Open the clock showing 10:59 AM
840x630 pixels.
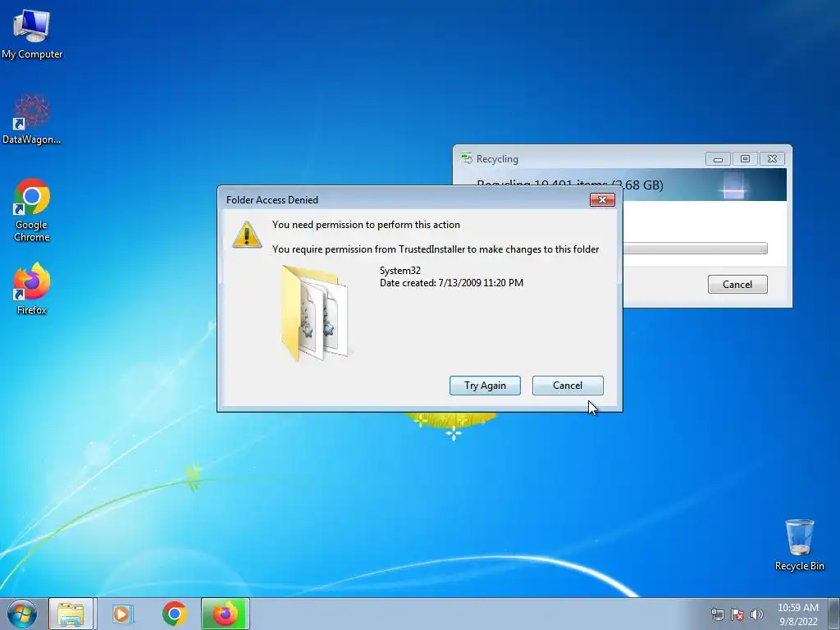pos(797,614)
